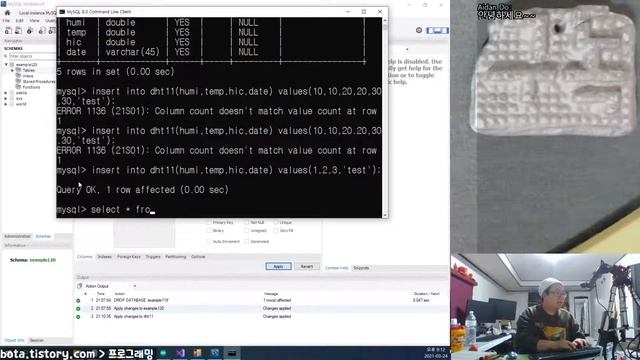Expand the world schema arrow

coord(6,104)
